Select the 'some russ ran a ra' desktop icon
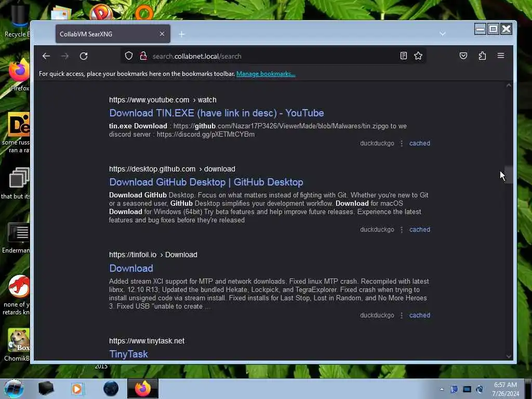Screen dimensions: 532x399 (17, 133)
